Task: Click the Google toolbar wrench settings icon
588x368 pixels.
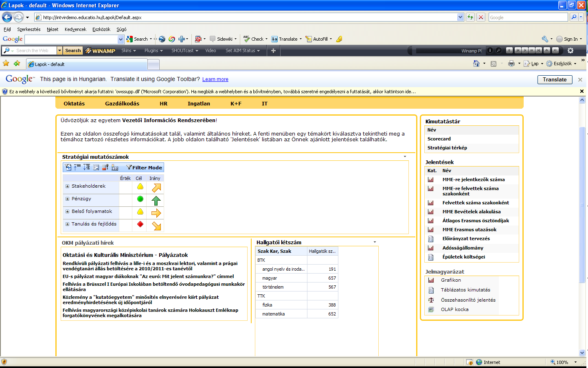Action: pyautogui.click(x=545, y=39)
